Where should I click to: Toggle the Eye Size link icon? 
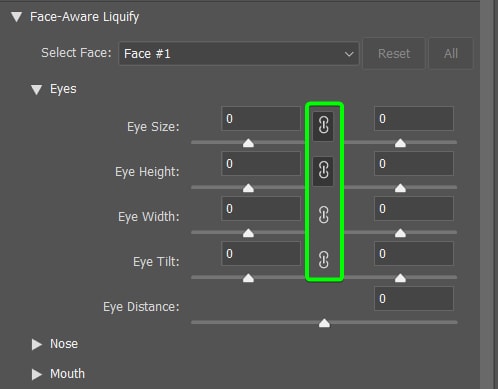[323, 126]
